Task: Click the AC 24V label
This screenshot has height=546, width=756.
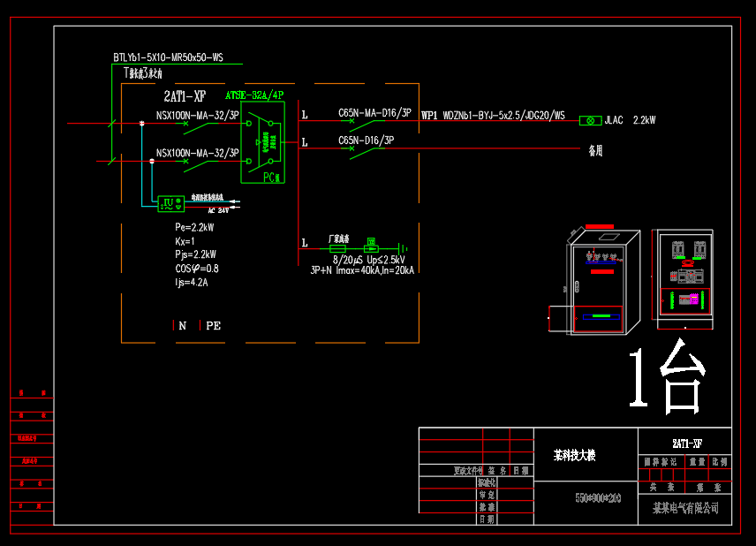Action: (x=218, y=210)
